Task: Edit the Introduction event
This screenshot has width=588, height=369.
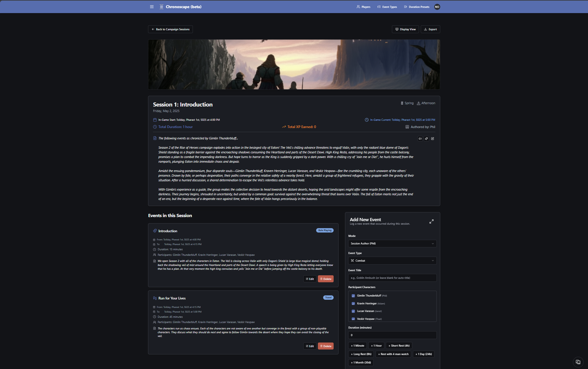Action: [310, 279]
